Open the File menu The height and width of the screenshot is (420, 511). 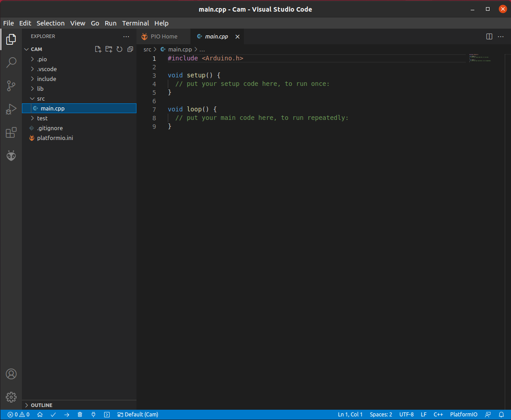[9, 23]
